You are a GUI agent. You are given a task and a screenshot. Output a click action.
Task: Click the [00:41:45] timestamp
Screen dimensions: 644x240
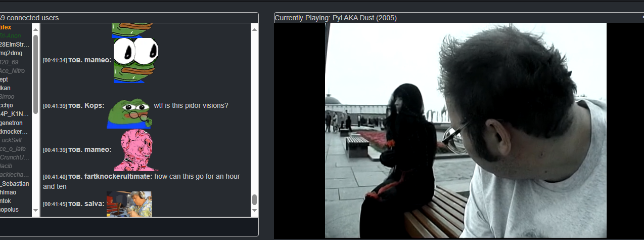tap(55, 205)
